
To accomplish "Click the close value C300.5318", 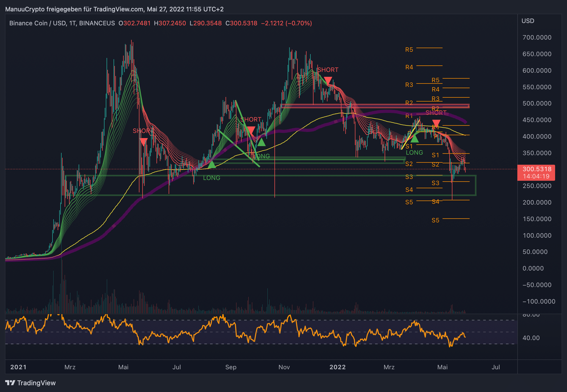I will (x=241, y=23).
